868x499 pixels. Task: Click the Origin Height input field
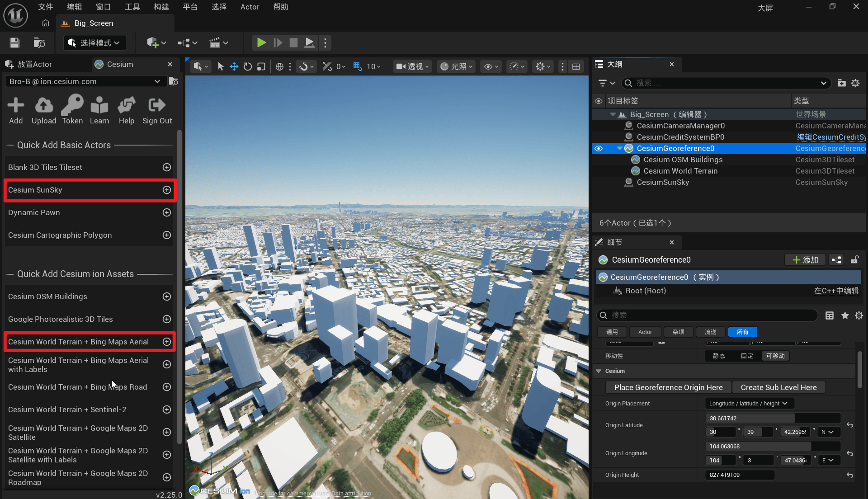pyautogui.click(x=740, y=475)
